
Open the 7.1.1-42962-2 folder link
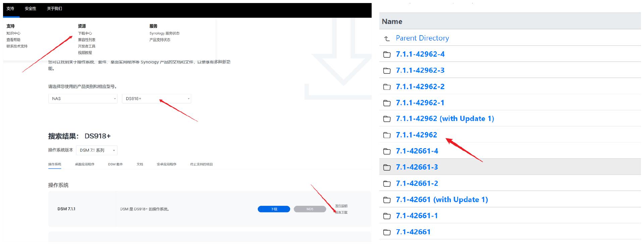click(x=420, y=86)
